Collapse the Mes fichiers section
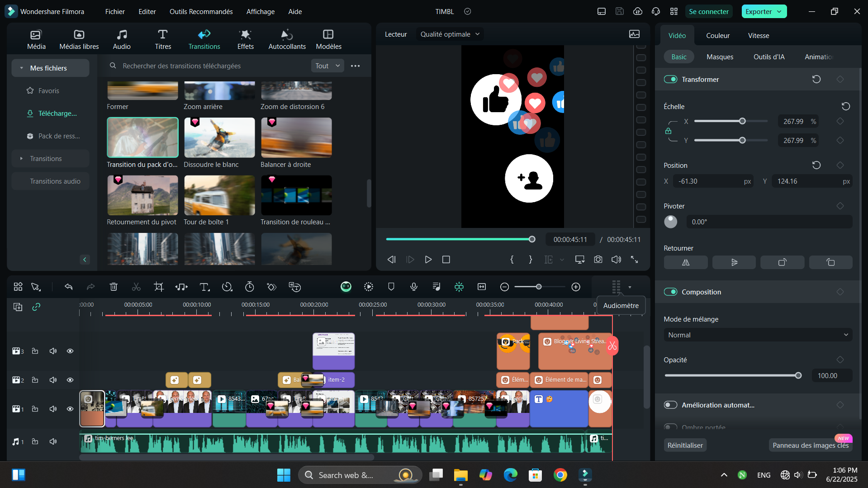Screen dimensions: 868x488 [x=21, y=68]
